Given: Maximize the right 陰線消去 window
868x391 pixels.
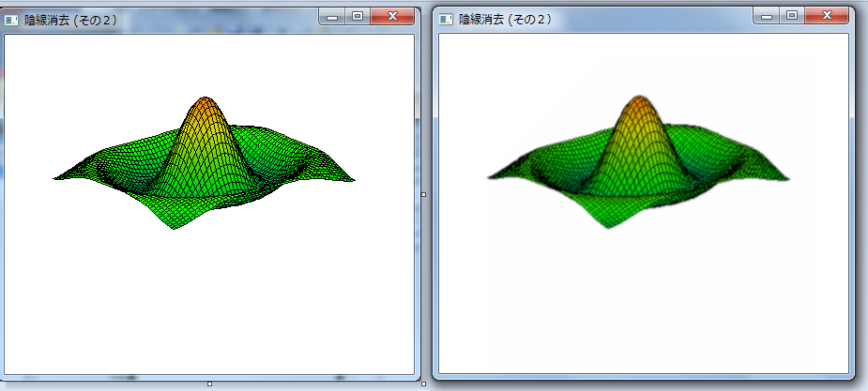Looking at the screenshot, I should 792,16.
